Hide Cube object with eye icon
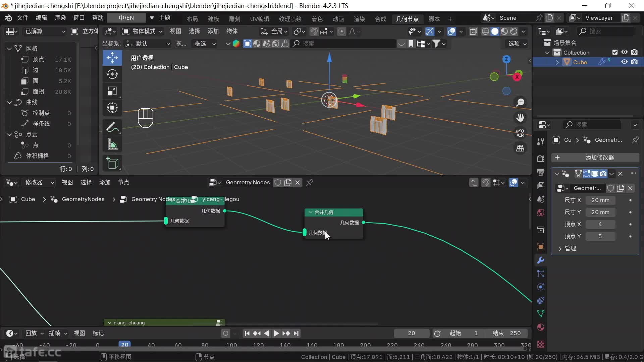The image size is (644, 362). [x=624, y=62]
